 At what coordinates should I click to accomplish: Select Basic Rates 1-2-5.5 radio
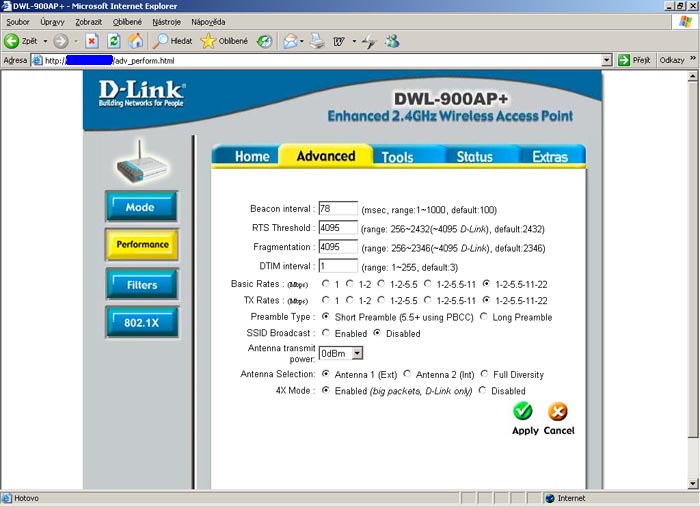[381, 283]
